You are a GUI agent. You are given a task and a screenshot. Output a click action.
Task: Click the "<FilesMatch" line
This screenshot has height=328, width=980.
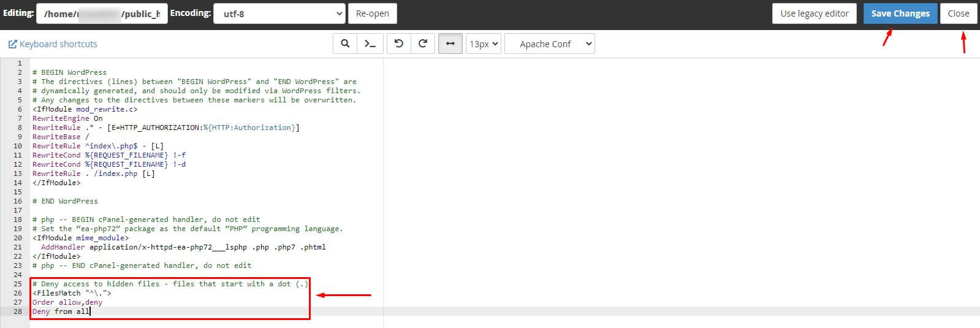pyautogui.click(x=72, y=293)
